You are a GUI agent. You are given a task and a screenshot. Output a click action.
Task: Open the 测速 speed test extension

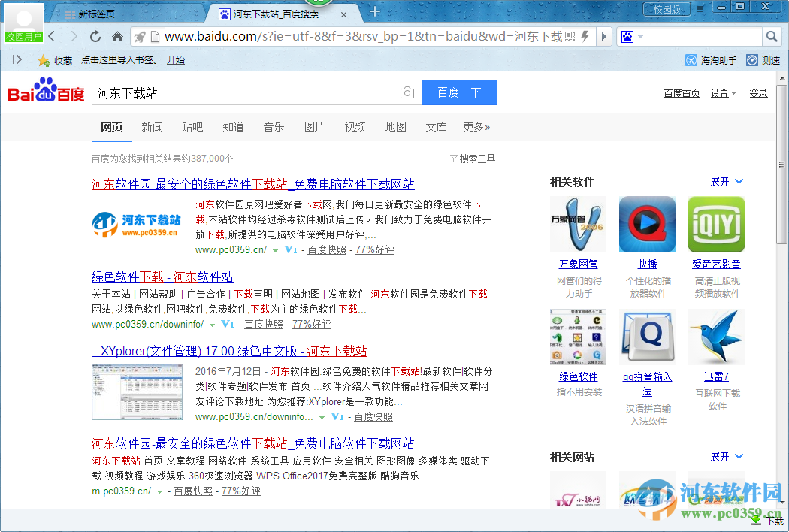coord(763,60)
